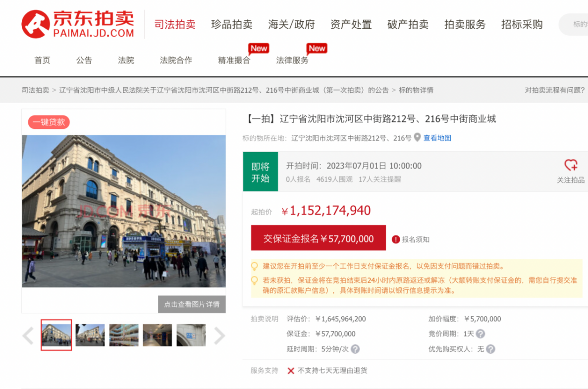The image size is (588, 389).
Task: Click help icon beside 延时周期
Action: point(355,349)
